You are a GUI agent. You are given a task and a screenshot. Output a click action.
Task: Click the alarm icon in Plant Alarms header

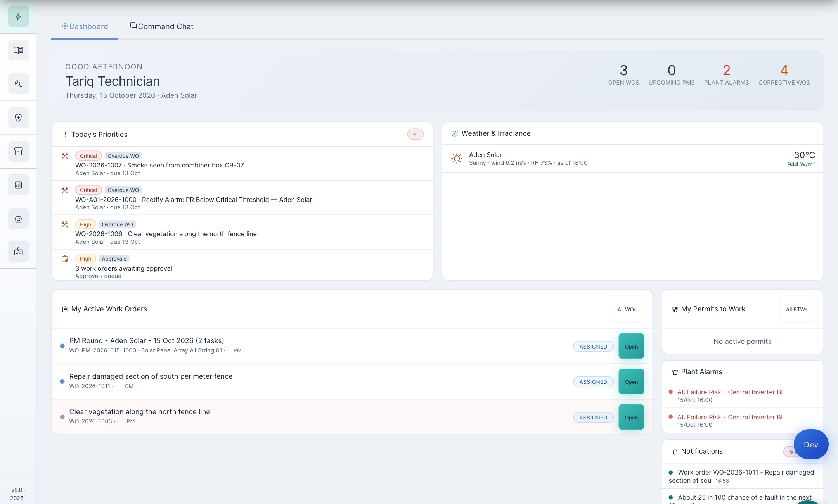pos(675,372)
